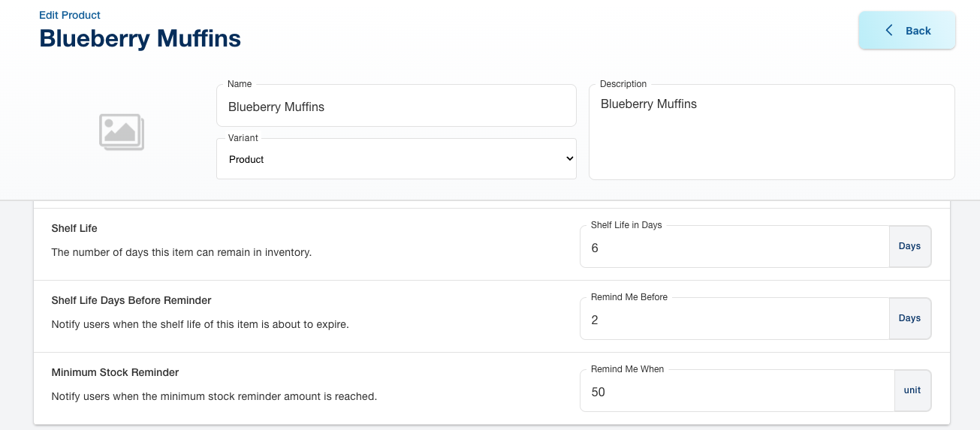Viewport: 980px width, 430px height.
Task: Go back using the Back button
Action: point(906,31)
